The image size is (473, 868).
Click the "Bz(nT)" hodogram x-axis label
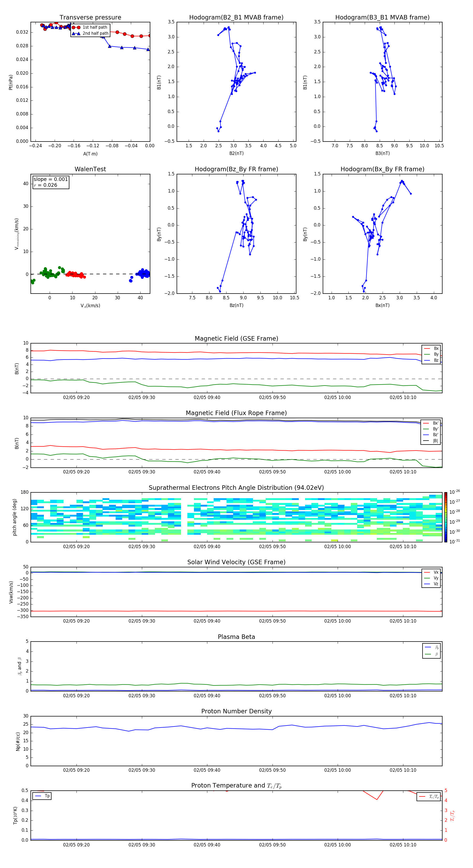236,305
